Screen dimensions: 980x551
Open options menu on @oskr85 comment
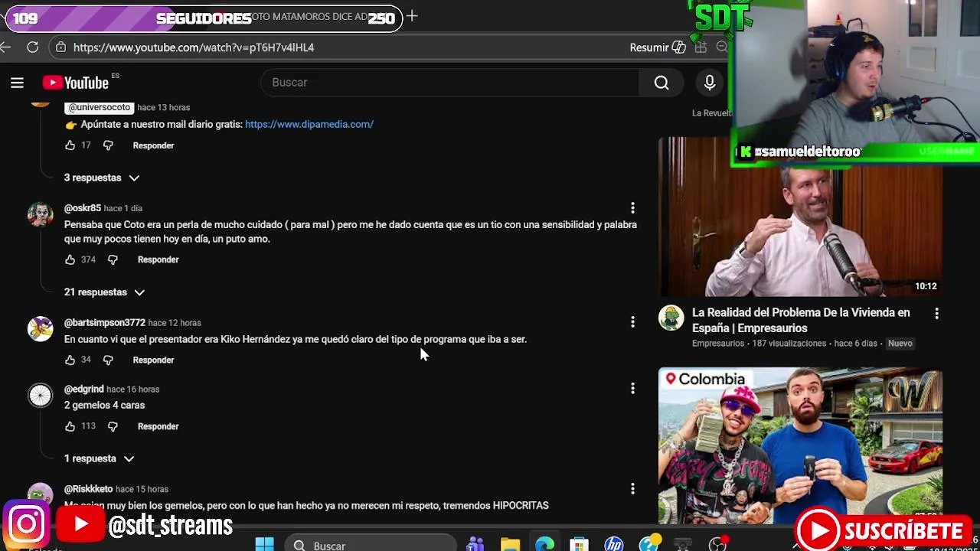(x=632, y=208)
